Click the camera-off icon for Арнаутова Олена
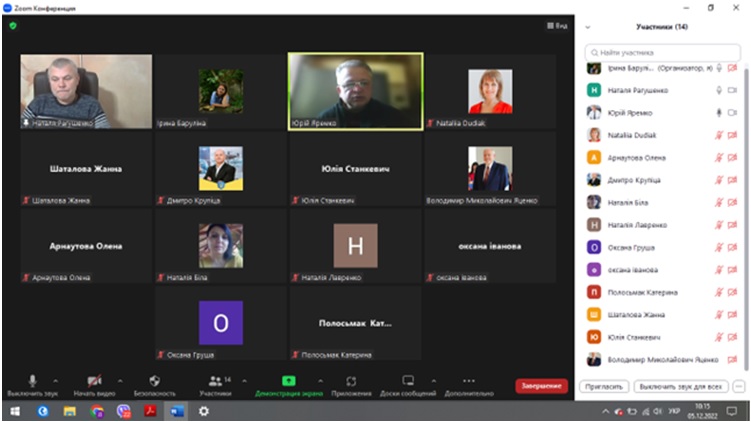This screenshot has height=422, width=751. [x=732, y=158]
